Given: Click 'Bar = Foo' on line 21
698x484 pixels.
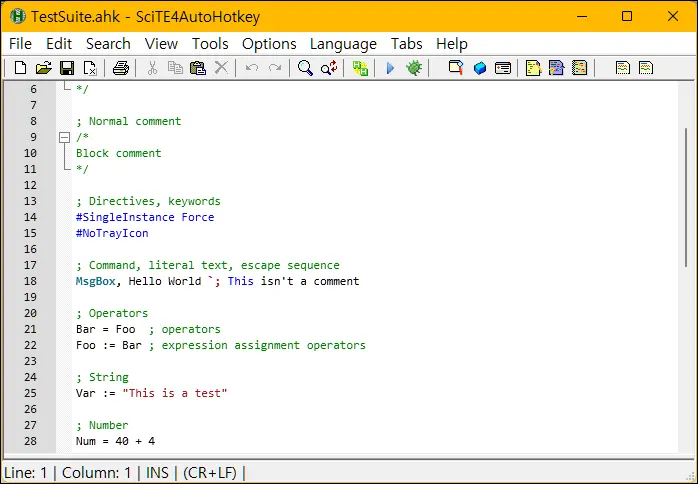Looking at the screenshot, I should coord(106,329).
